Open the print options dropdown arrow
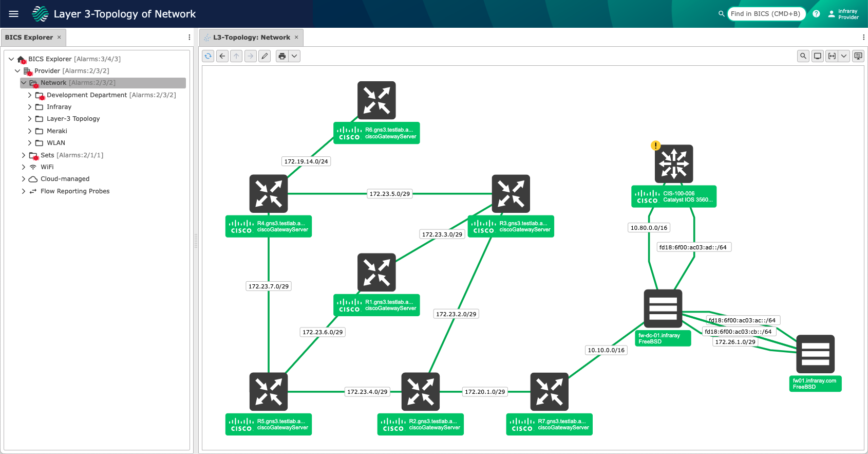The image size is (868, 454). coord(294,56)
